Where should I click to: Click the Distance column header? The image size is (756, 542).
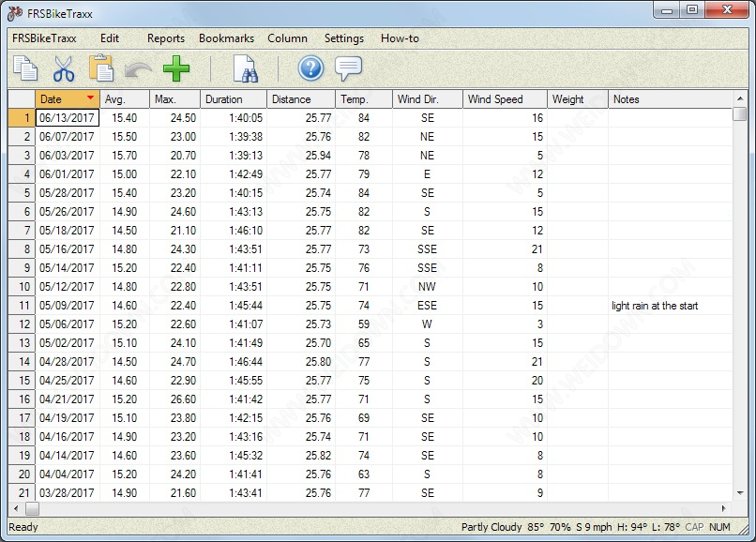300,99
